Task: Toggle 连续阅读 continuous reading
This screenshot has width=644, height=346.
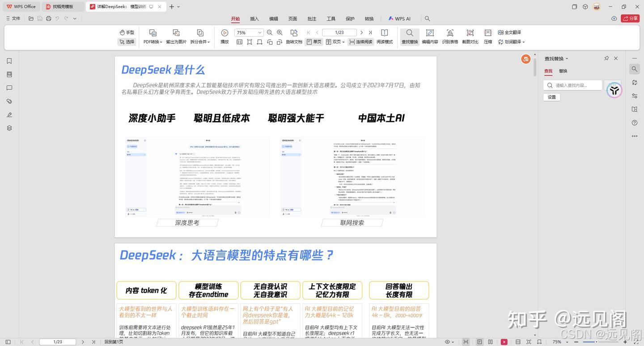Action: 360,42
